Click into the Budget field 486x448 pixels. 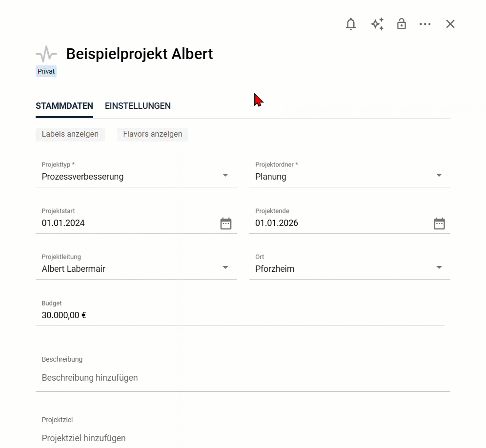pos(239,315)
